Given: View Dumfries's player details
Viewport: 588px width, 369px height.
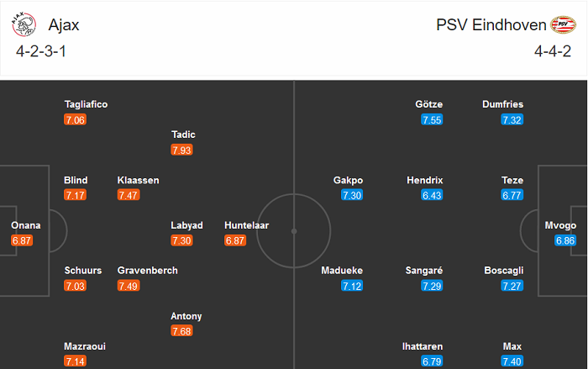Looking at the screenshot, I should point(502,104).
